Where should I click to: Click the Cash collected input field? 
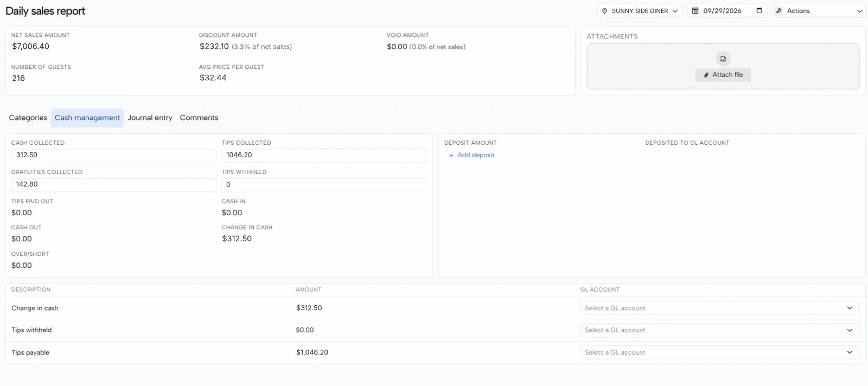click(113, 155)
